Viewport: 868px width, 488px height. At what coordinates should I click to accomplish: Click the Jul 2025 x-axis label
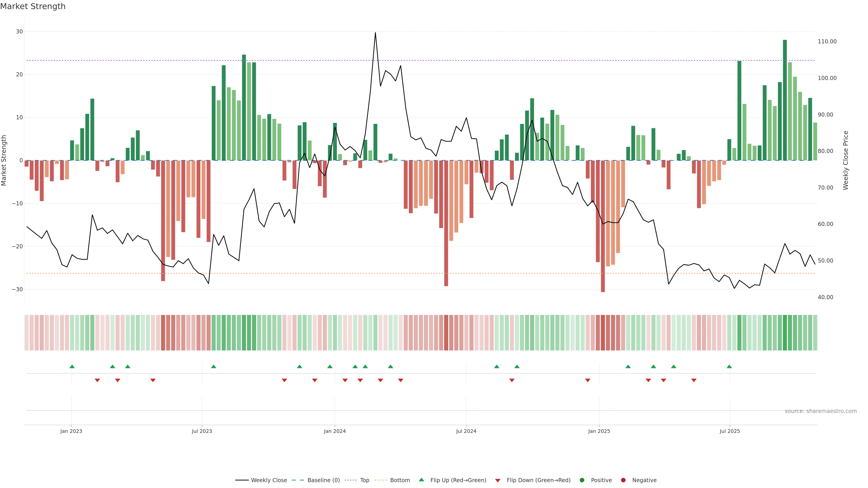click(729, 431)
